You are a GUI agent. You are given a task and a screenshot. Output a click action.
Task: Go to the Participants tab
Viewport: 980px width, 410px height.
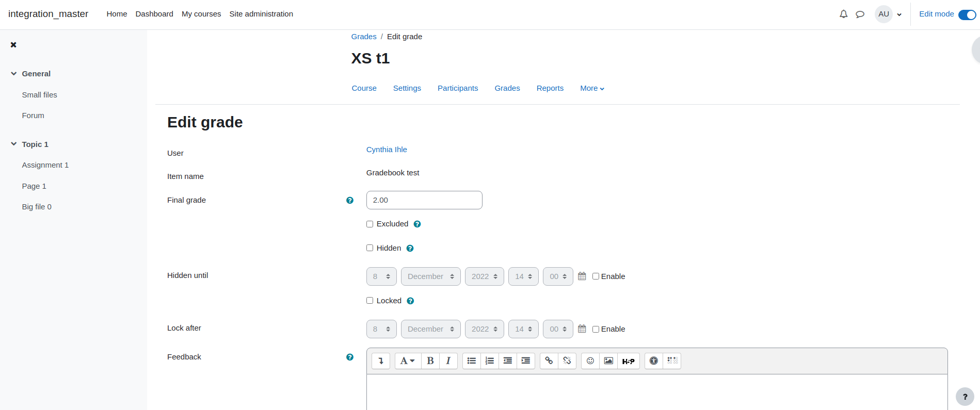coord(458,88)
